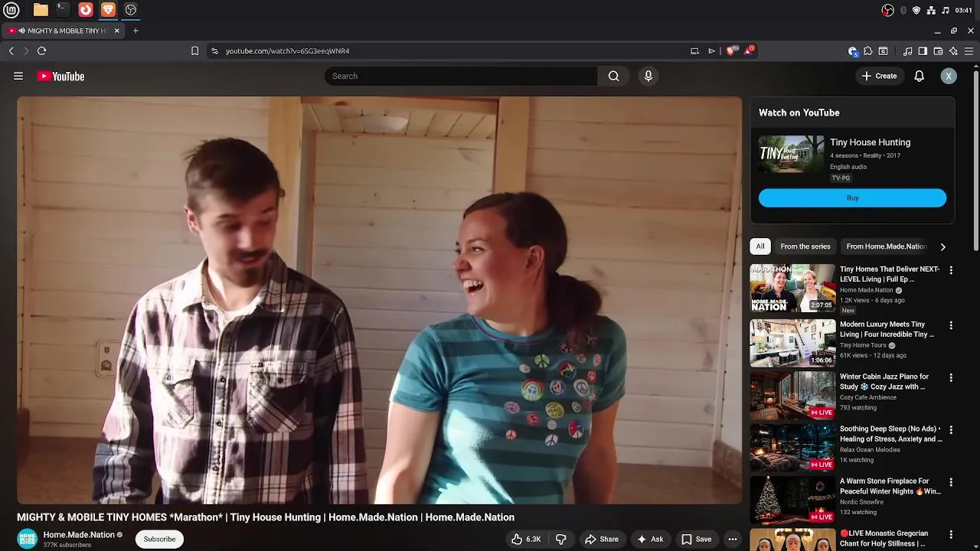Open the browser main hamburger menu
Screen dimensions: 980x551
[969, 51]
